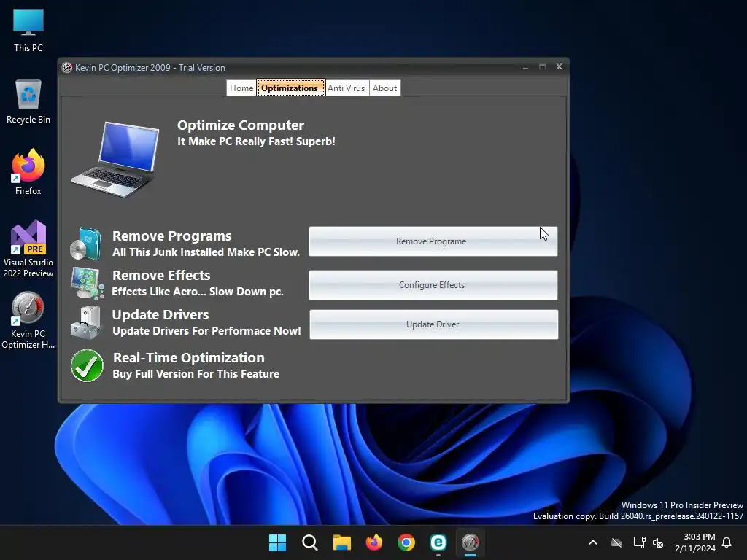The width and height of the screenshot is (747, 560).
Task: Launch Google Chrome from taskbar
Action: coord(406,542)
